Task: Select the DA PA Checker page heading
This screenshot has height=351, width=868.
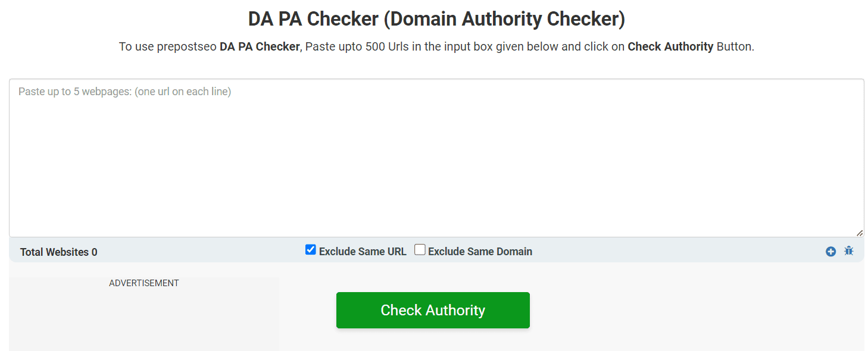Action: tap(436, 19)
